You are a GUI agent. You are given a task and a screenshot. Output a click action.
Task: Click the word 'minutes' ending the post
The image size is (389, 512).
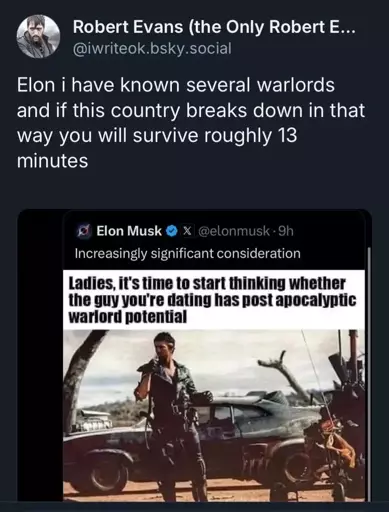point(52,161)
